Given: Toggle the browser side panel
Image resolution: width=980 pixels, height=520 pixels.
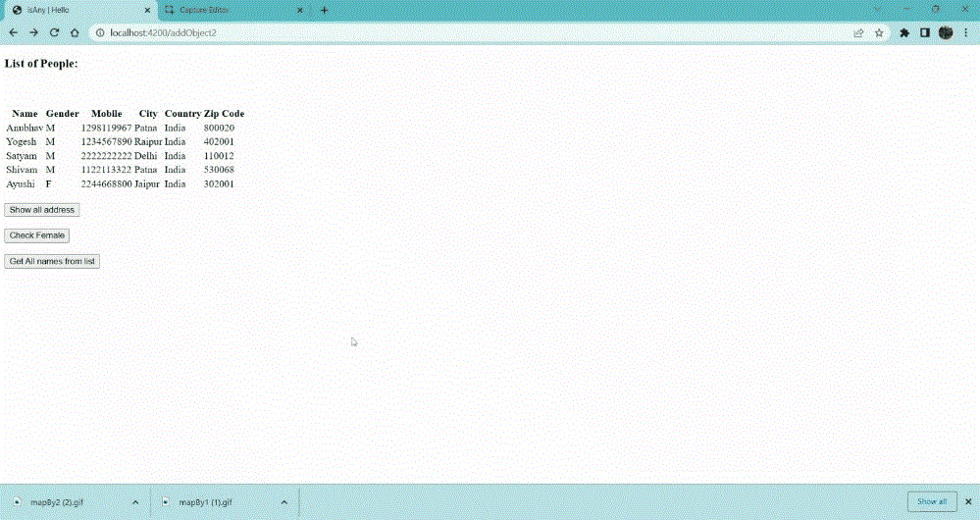Looking at the screenshot, I should click(x=925, y=32).
